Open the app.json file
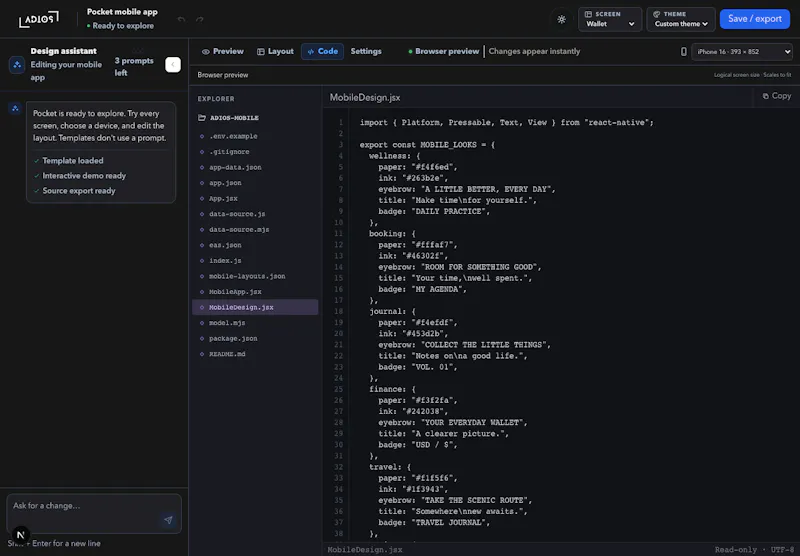This screenshot has height=556, width=800. coord(255,183)
